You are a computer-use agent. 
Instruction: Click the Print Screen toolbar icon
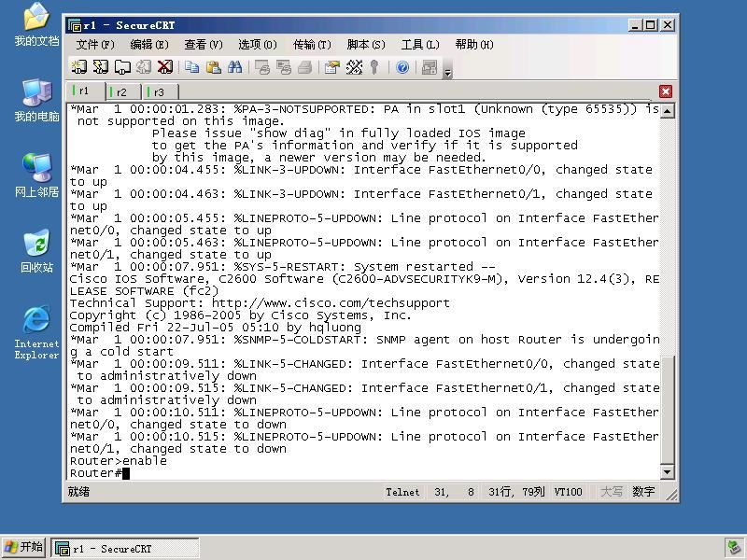point(262,67)
